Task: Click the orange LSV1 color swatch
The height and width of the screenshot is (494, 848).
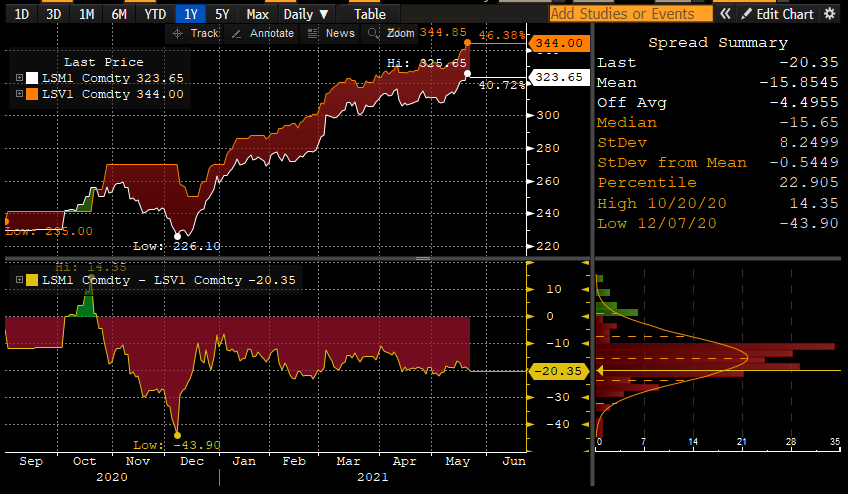Action: [x=33, y=94]
